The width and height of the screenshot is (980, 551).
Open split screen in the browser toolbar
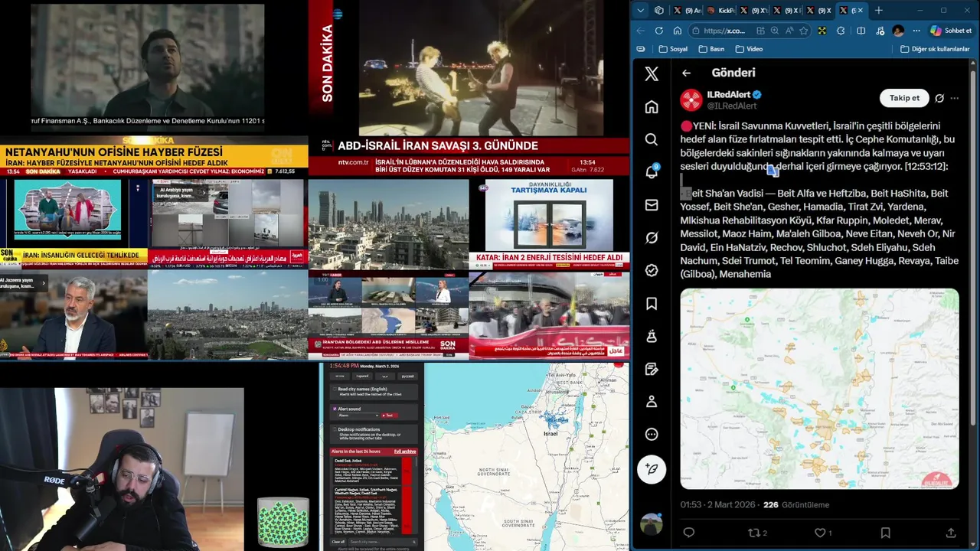click(x=861, y=31)
